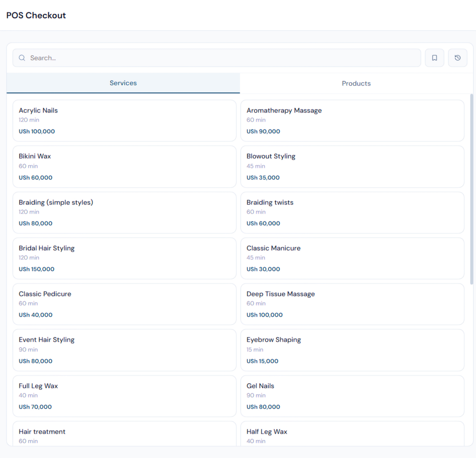
Task: Click 45 min under Blowout Styling
Action: pos(256,166)
